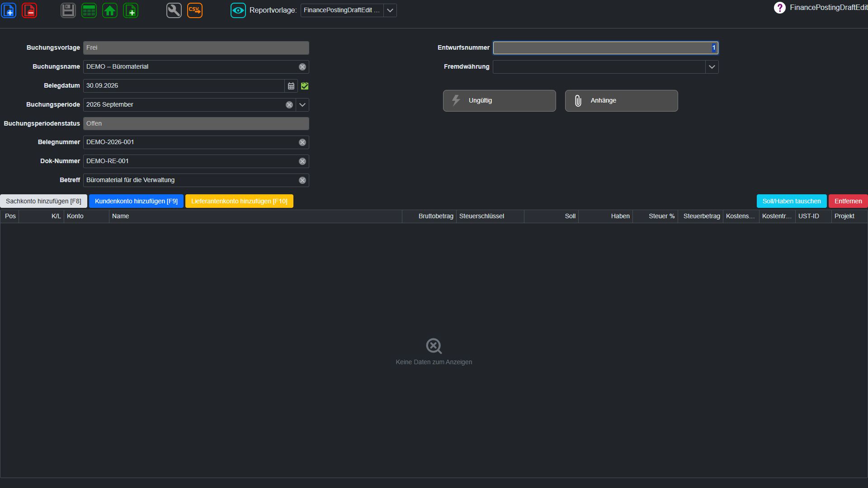Click the Steuerbetrag column header
The width and height of the screenshot is (868, 488).
(700, 216)
